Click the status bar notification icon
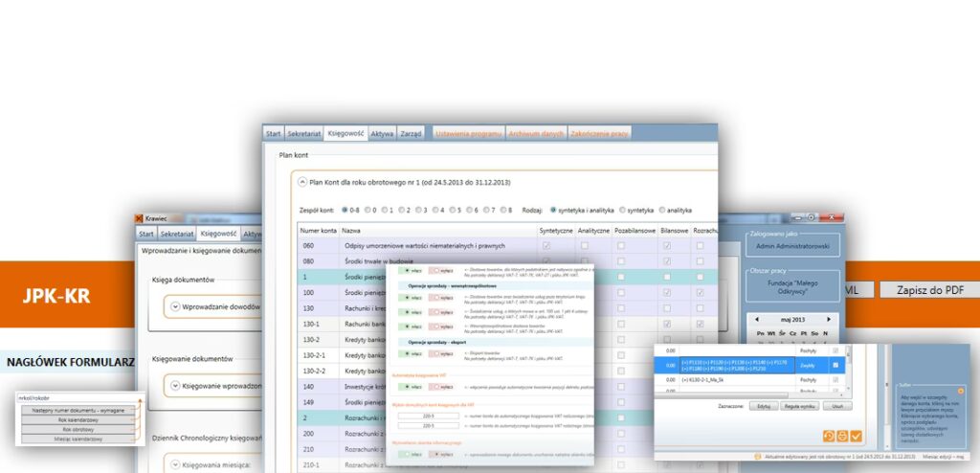The height and width of the screenshot is (473, 980). 758,457
